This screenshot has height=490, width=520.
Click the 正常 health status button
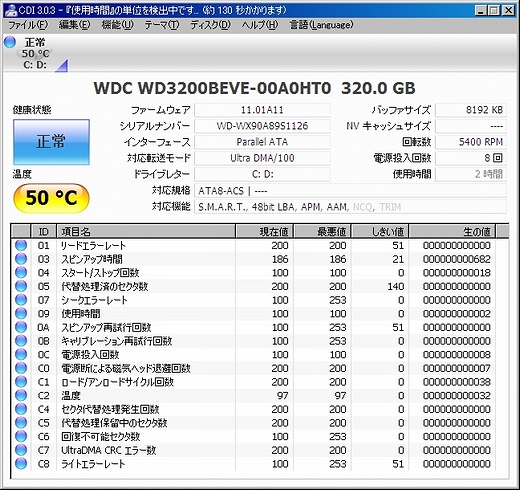pos(51,142)
